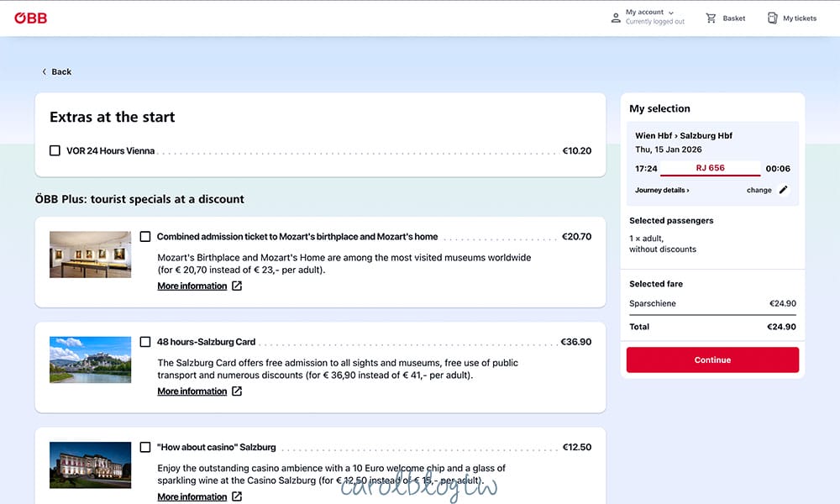Image resolution: width=840 pixels, height=504 pixels.
Task: Expand Journey details
Action: (662, 191)
